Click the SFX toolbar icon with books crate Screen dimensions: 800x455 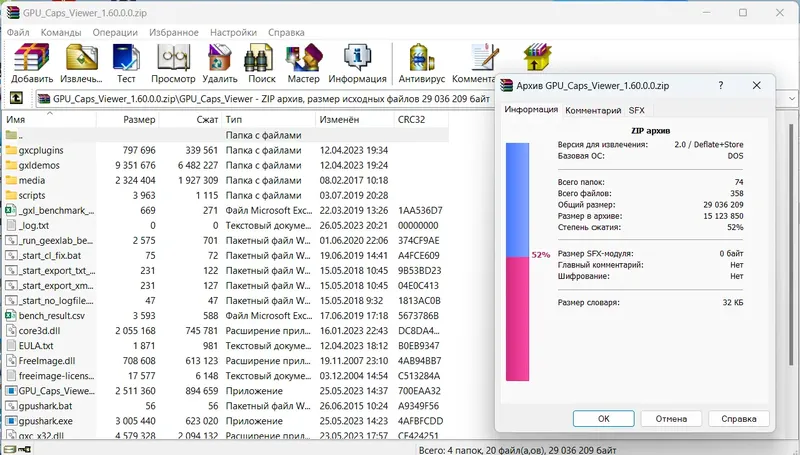click(537, 57)
